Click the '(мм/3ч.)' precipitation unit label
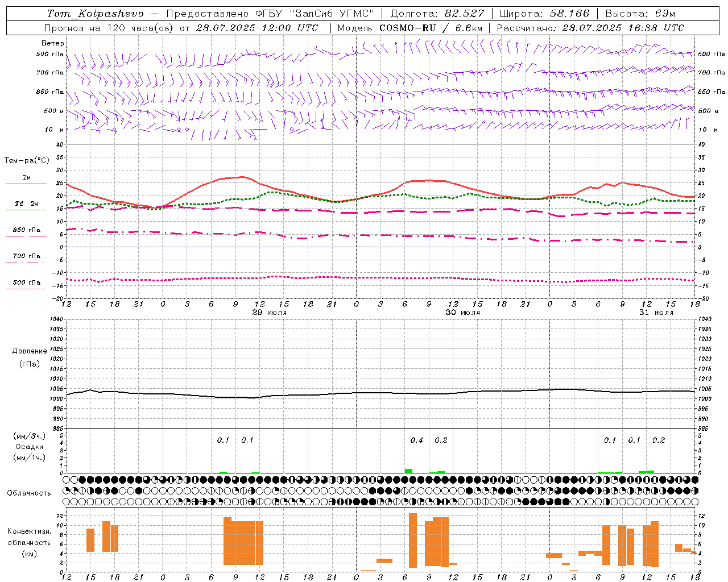 coord(29,436)
